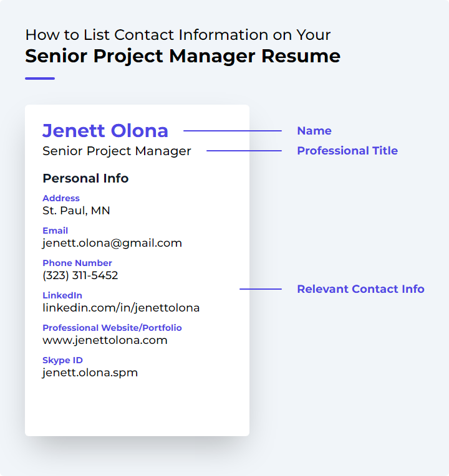Click the Skype ID label
Screen dimensions: 449x476
click(x=62, y=360)
